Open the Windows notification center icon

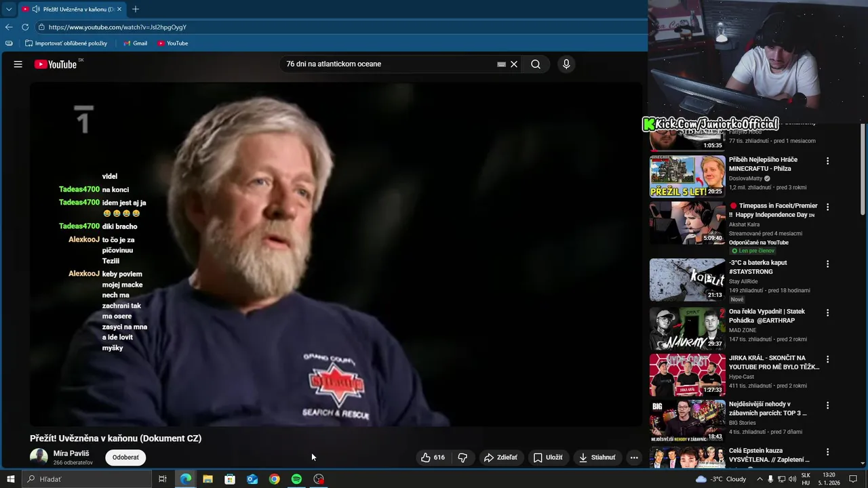(853, 479)
